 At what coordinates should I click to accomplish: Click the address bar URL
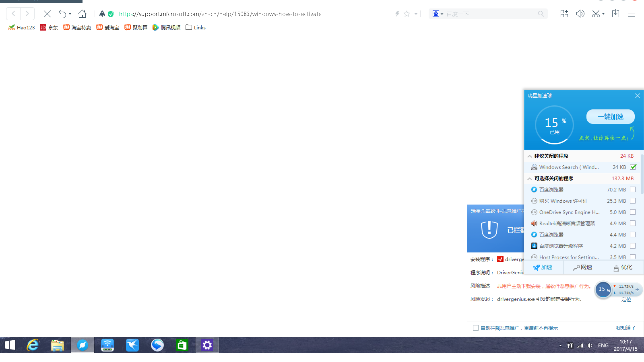pyautogui.click(x=220, y=14)
